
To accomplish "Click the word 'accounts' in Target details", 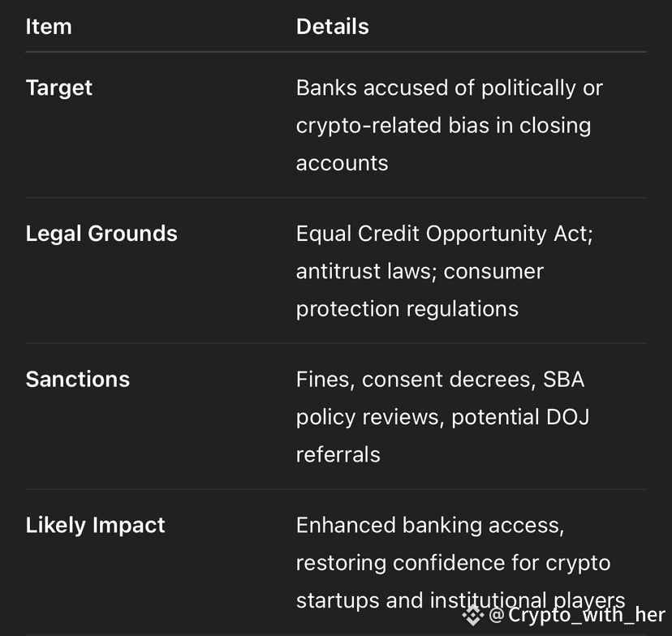I will click(x=342, y=164).
